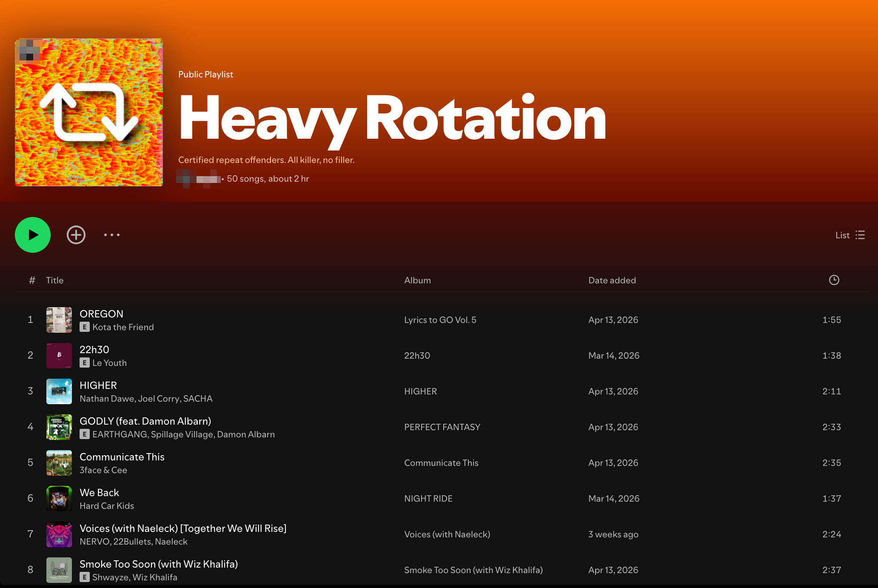Open artist SACHA
Viewport: 878px width, 588px height.
pos(198,399)
